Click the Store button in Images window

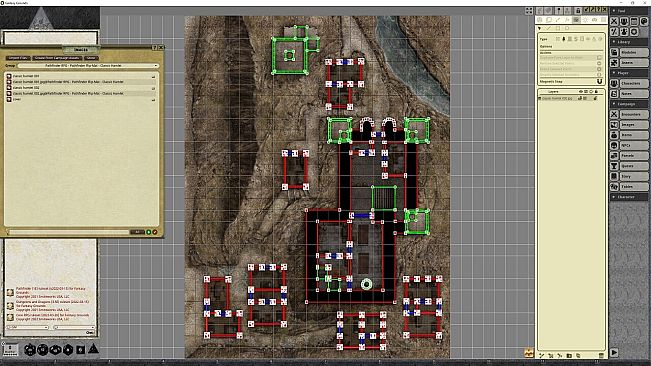coord(91,58)
